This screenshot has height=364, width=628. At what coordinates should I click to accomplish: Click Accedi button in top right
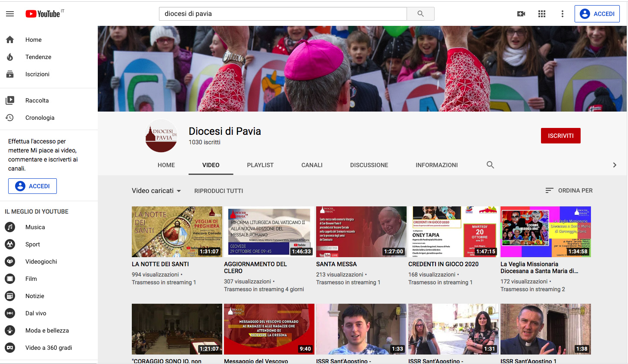597,14
